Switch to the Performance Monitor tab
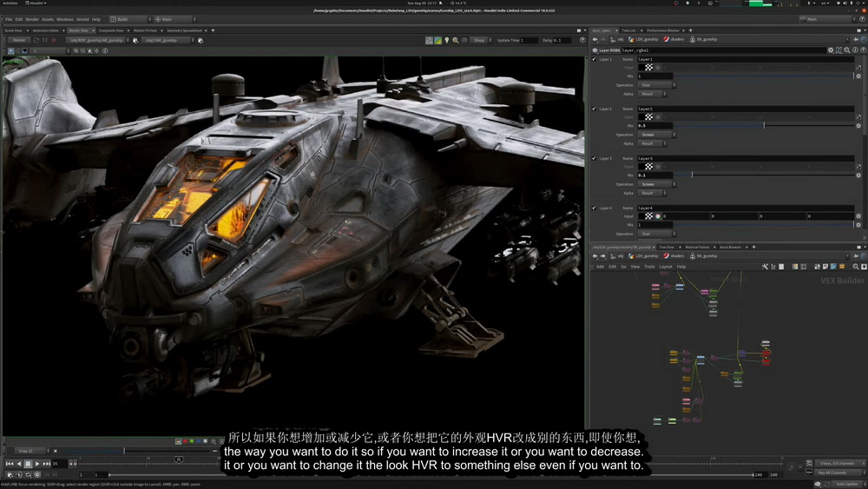 (x=662, y=30)
